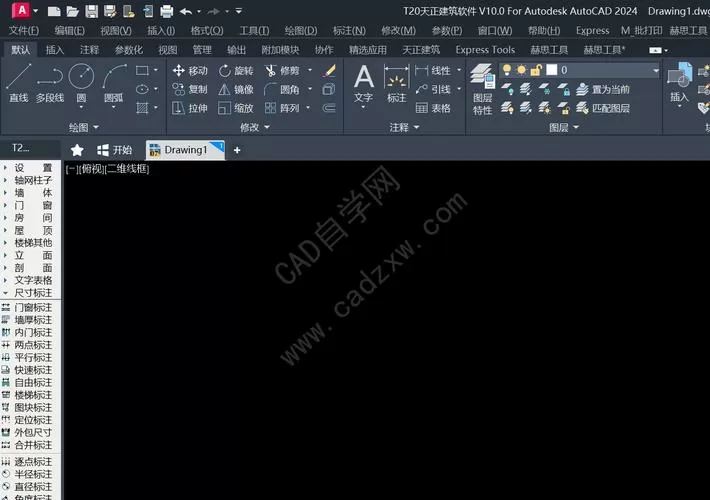Image resolution: width=710 pixels, height=500 pixels.
Task: Toggle layer freeze sun icon
Action: coord(522,70)
